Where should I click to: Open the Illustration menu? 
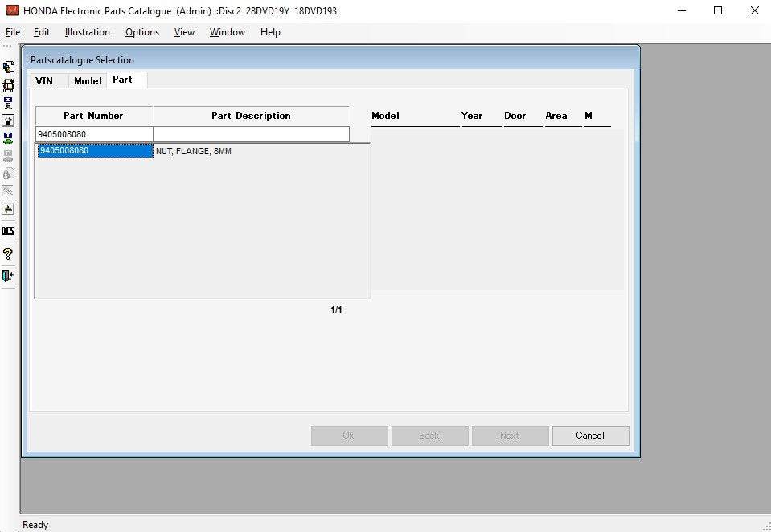(88, 32)
